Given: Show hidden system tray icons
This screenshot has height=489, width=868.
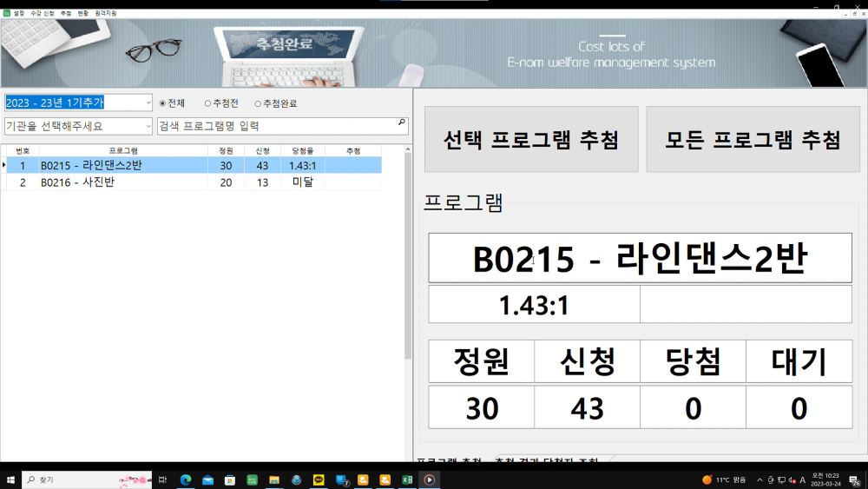Looking at the screenshot, I should point(759,479).
